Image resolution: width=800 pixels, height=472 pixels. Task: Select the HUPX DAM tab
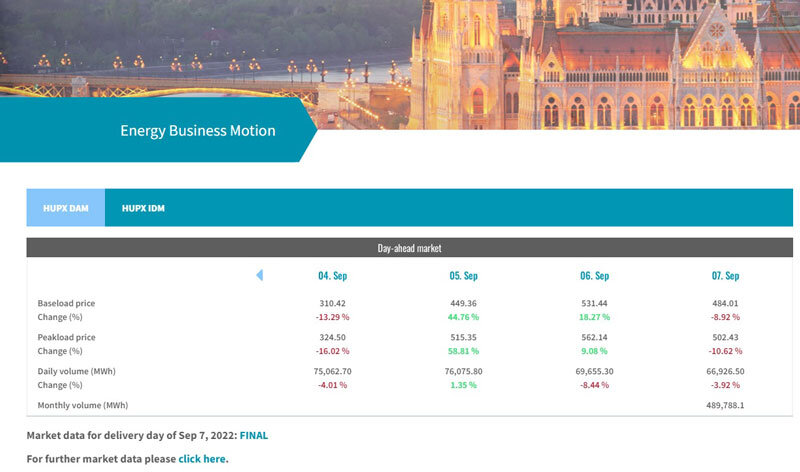(x=66, y=208)
